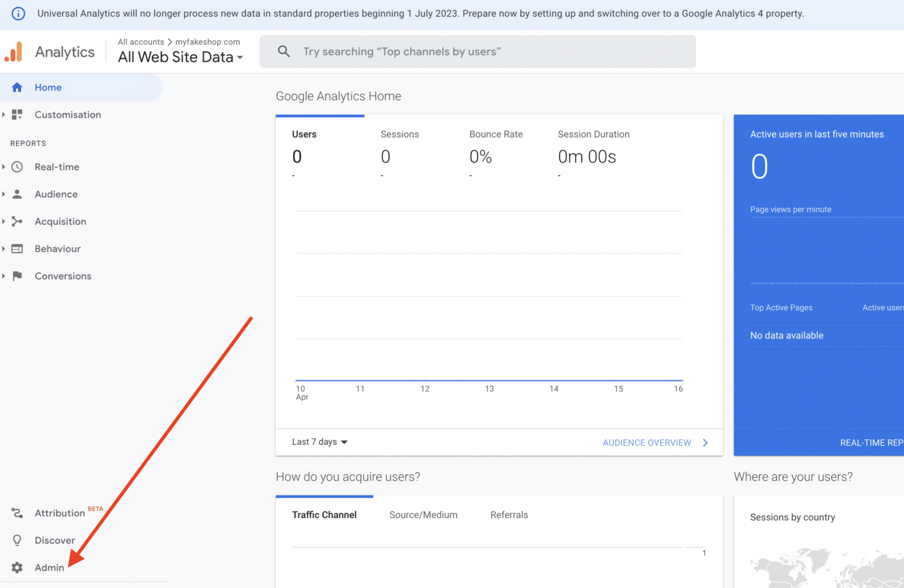The image size is (904, 588).
Task: Click the info icon in the notification banner
Action: pos(17,14)
